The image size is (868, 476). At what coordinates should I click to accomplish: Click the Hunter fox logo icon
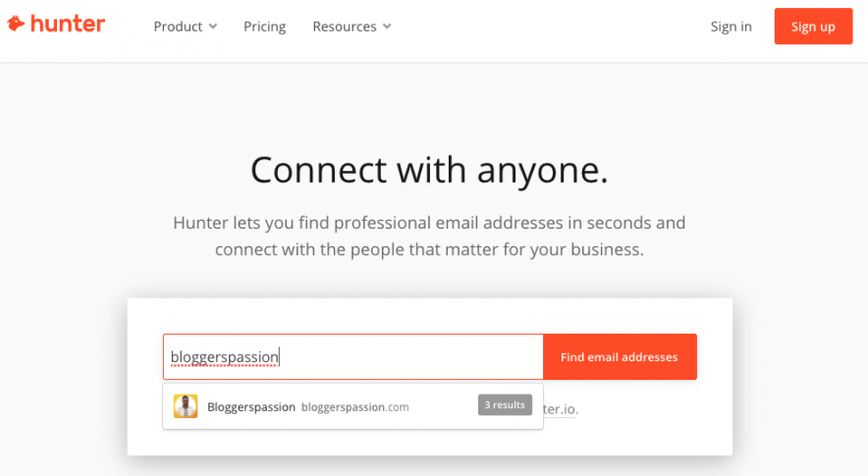pos(16,24)
